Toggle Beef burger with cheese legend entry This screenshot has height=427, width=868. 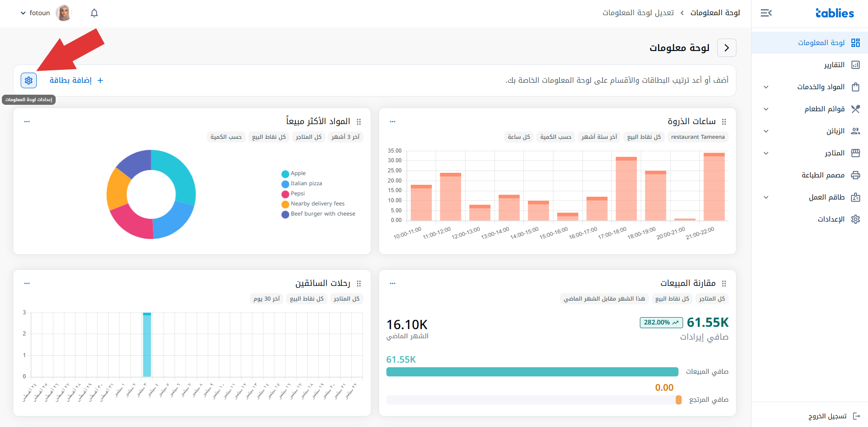click(x=318, y=214)
